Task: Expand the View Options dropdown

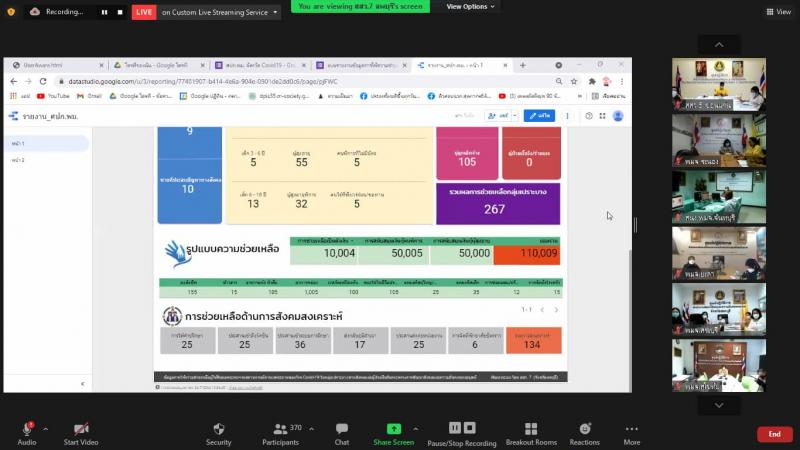Action: pyautogui.click(x=470, y=7)
